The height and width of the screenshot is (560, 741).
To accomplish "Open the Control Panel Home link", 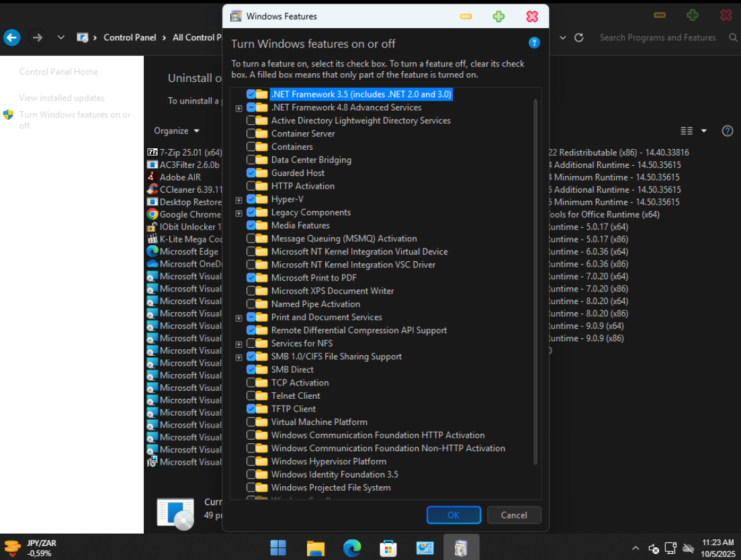I will [x=58, y=72].
